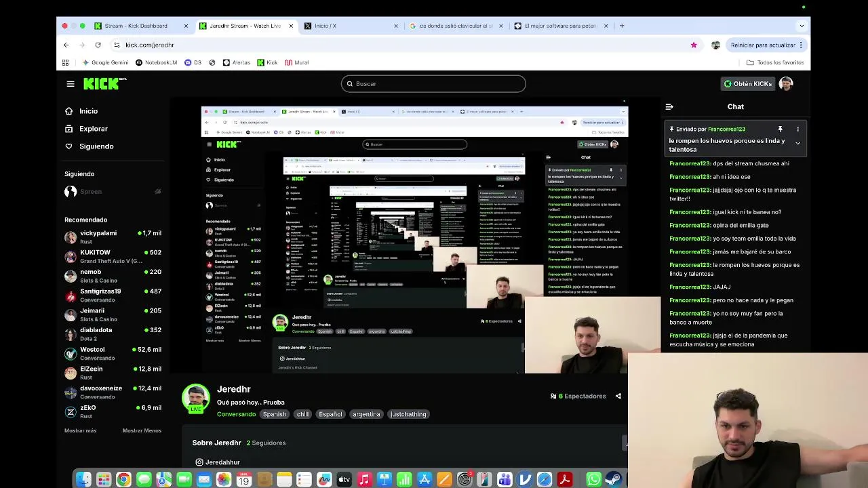Viewport: 868px width, 488px height.
Task: Click Jeredhr's LIVE avatar
Action: tap(195, 399)
